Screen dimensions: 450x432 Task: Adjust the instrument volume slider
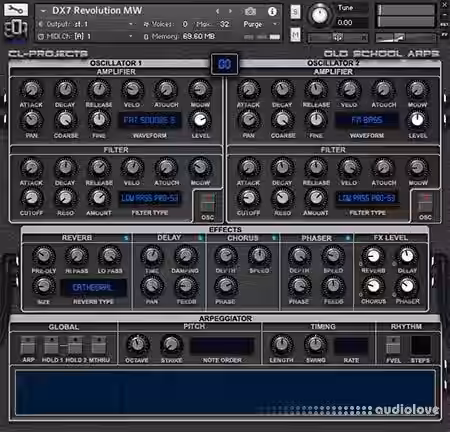[x=406, y=38]
